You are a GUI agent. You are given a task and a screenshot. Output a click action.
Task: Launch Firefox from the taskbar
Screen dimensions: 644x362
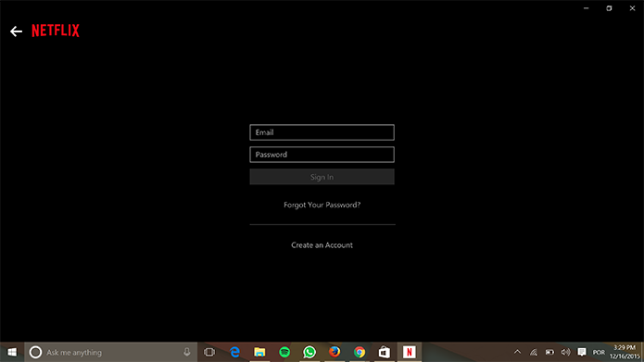click(x=335, y=352)
